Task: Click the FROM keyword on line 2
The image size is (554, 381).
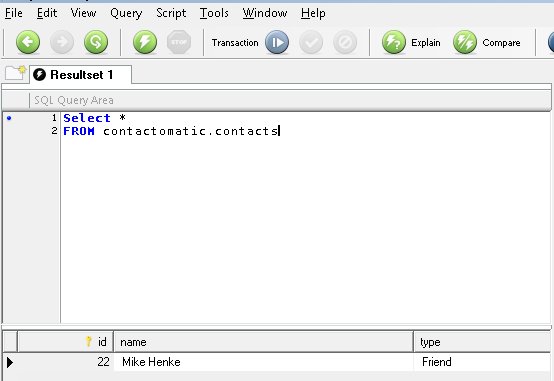Action: tap(79, 131)
